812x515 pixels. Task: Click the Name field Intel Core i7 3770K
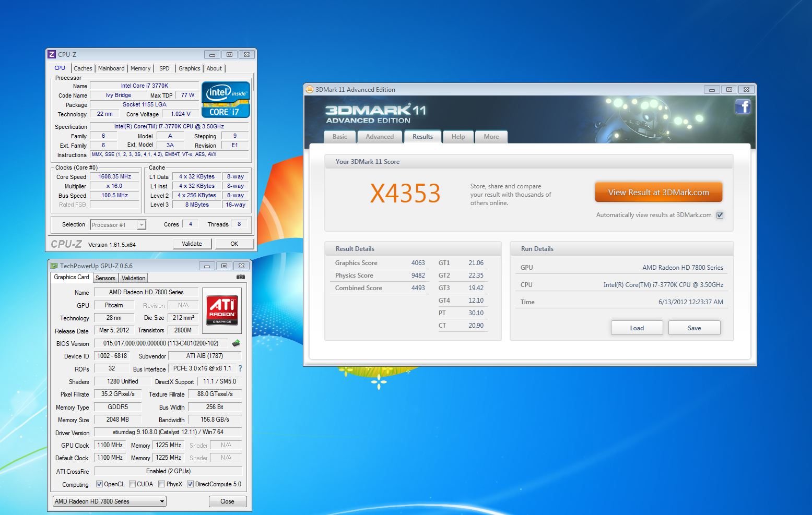[145, 86]
